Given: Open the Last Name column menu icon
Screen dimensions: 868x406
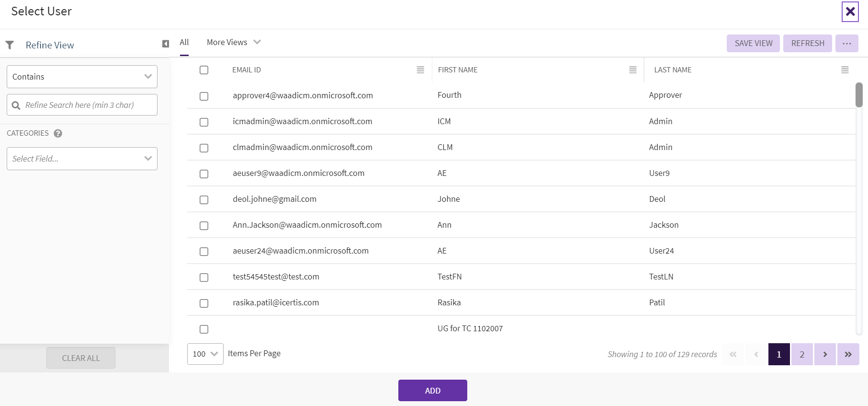Looking at the screenshot, I should [x=845, y=70].
